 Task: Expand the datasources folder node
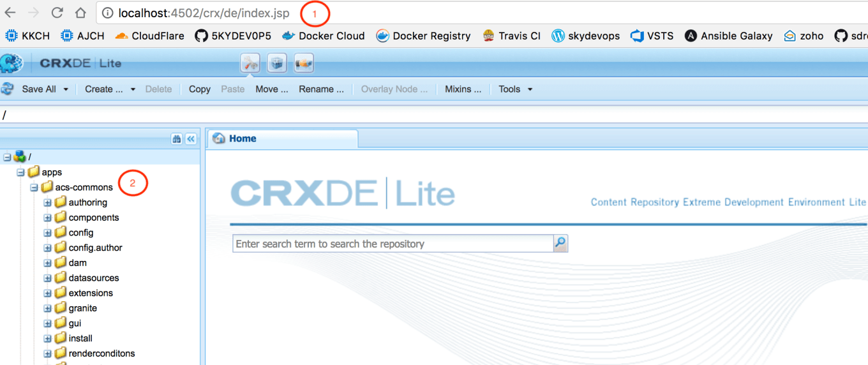(47, 278)
